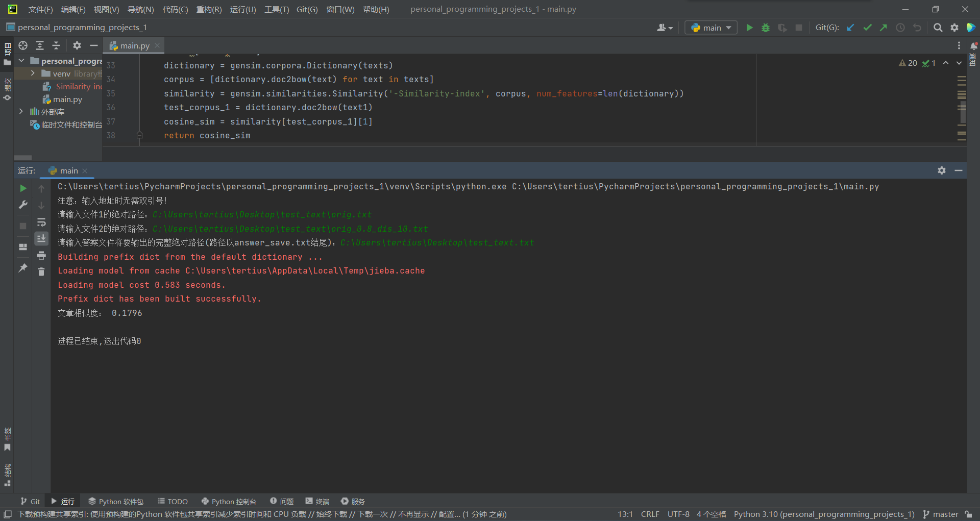Open the main run configuration dropdown
980x521 pixels.
point(711,28)
